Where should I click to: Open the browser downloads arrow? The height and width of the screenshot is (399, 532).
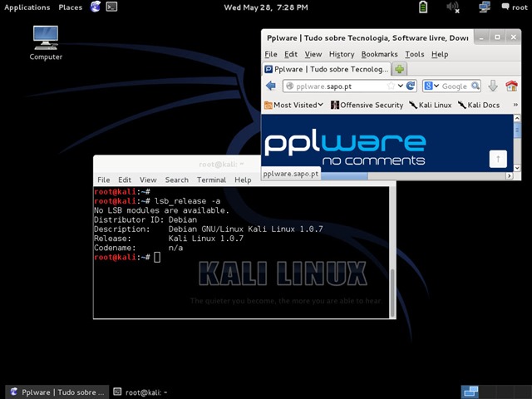(x=493, y=86)
